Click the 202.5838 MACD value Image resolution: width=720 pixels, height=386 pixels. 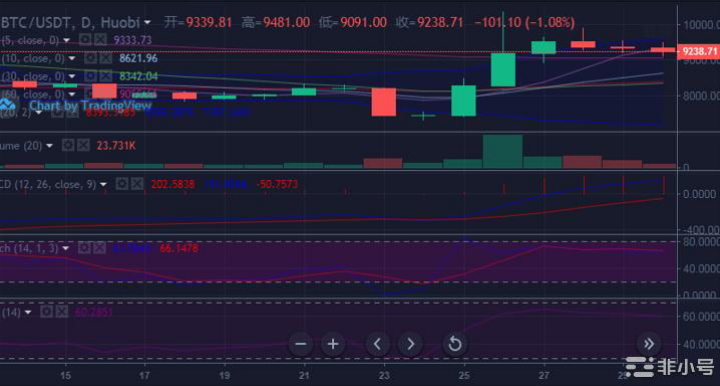coord(173,185)
